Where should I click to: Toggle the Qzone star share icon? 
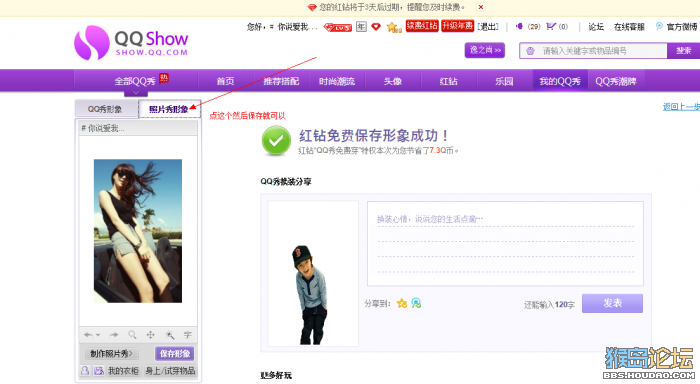point(402,304)
